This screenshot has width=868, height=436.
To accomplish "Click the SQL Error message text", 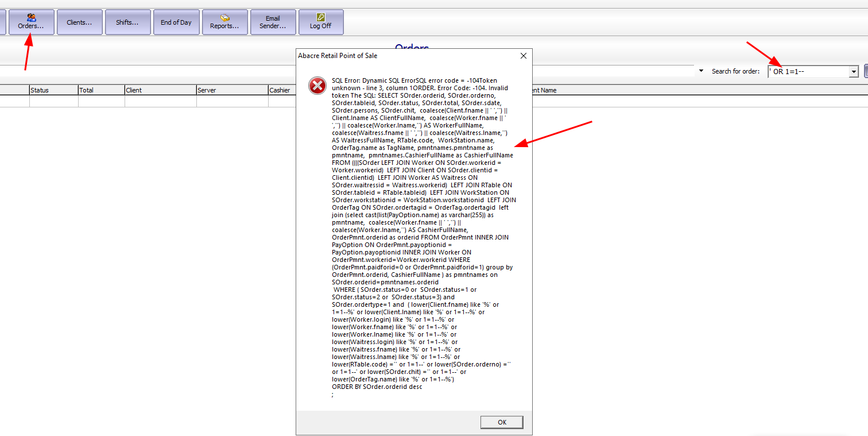I will click(424, 237).
